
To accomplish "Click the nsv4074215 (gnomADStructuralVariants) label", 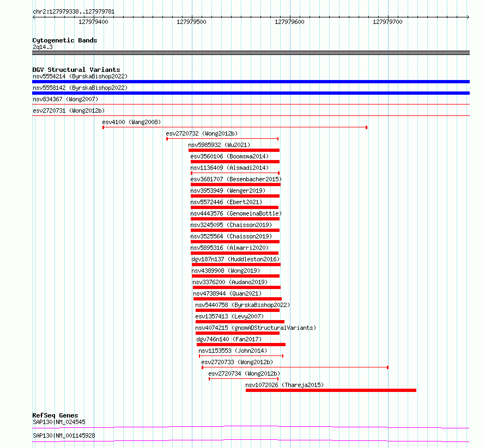I will coord(256,328).
